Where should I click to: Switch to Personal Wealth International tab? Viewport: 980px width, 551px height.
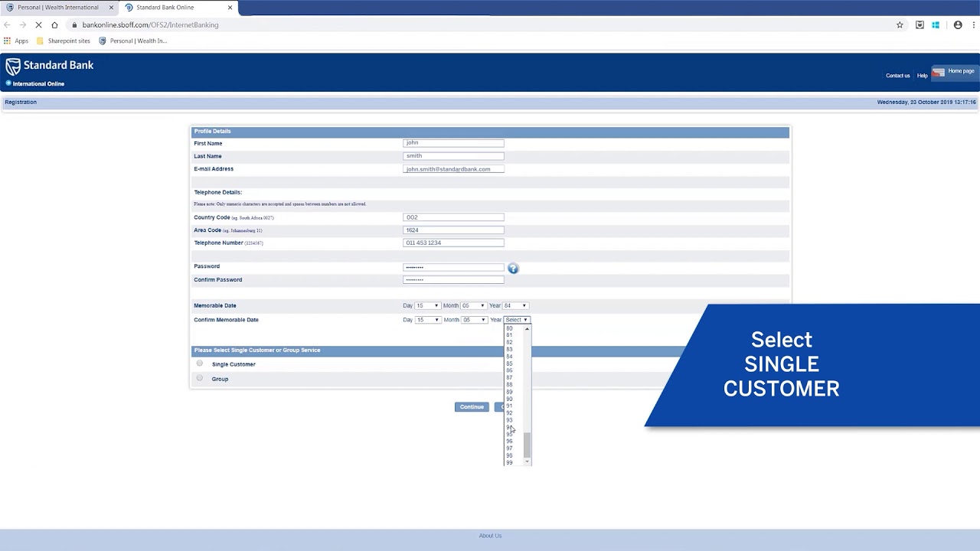tap(58, 8)
